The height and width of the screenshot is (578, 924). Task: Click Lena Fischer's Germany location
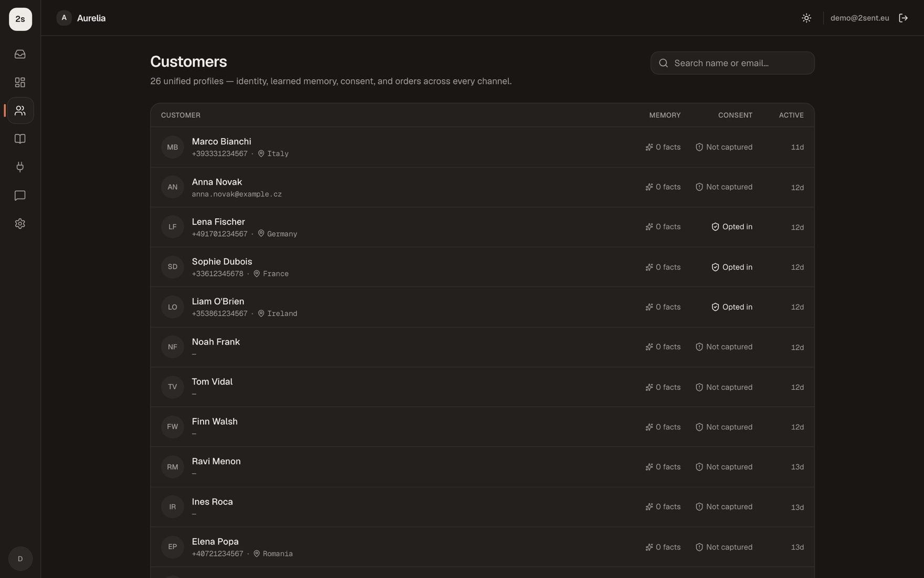tap(277, 234)
